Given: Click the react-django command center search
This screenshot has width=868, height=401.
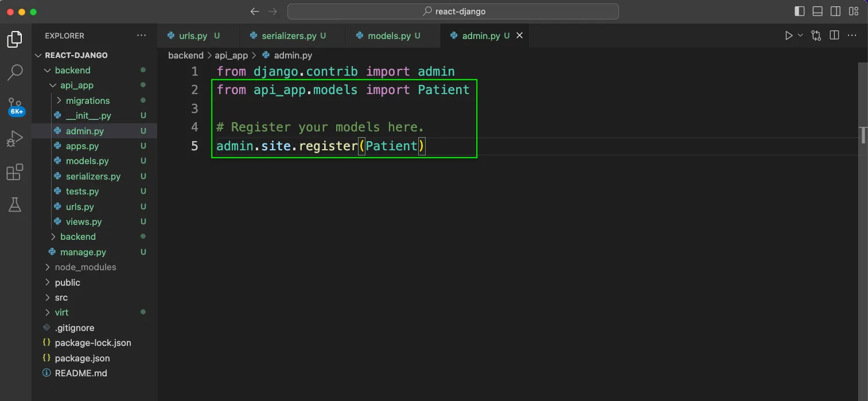Looking at the screenshot, I should click(x=453, y=11).
